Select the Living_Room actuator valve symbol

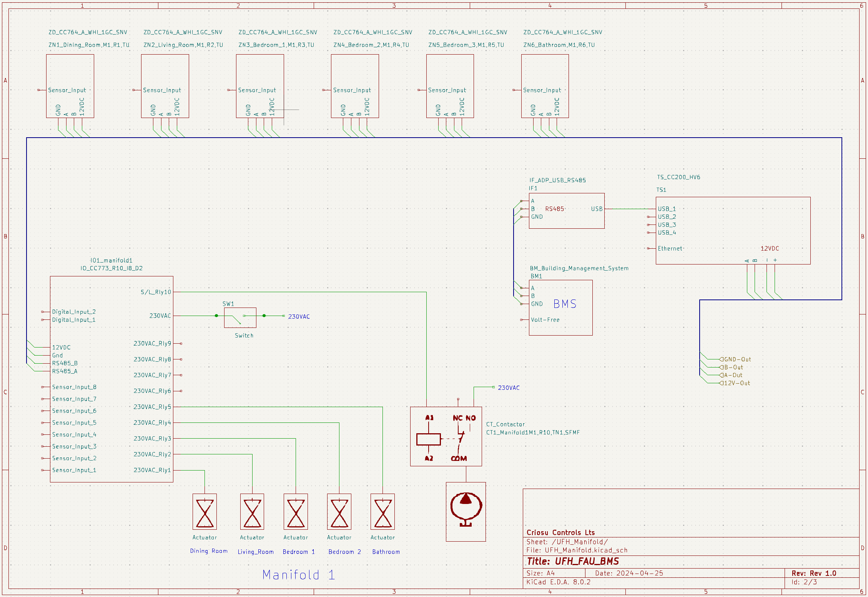[x=252, y=513]
